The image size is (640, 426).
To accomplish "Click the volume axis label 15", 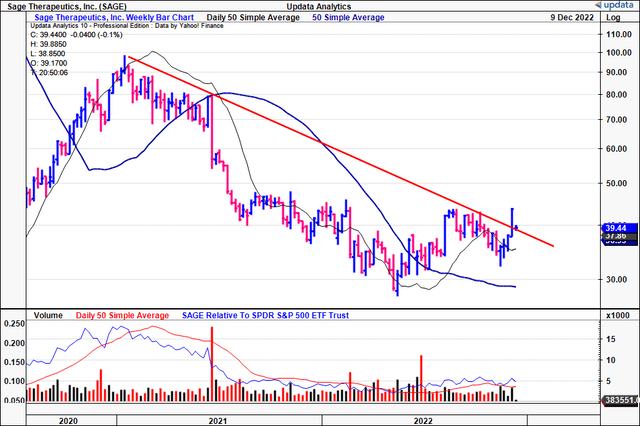I will tap(611, 339).
